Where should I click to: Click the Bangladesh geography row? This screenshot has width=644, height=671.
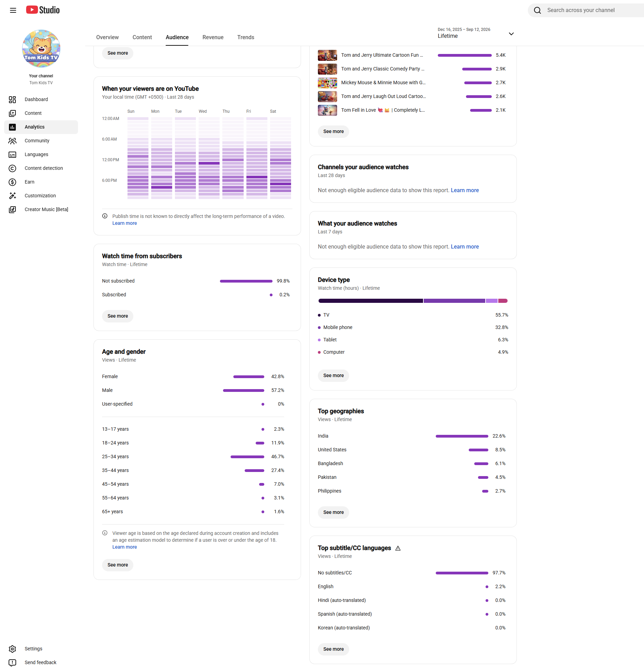[412, 463]
